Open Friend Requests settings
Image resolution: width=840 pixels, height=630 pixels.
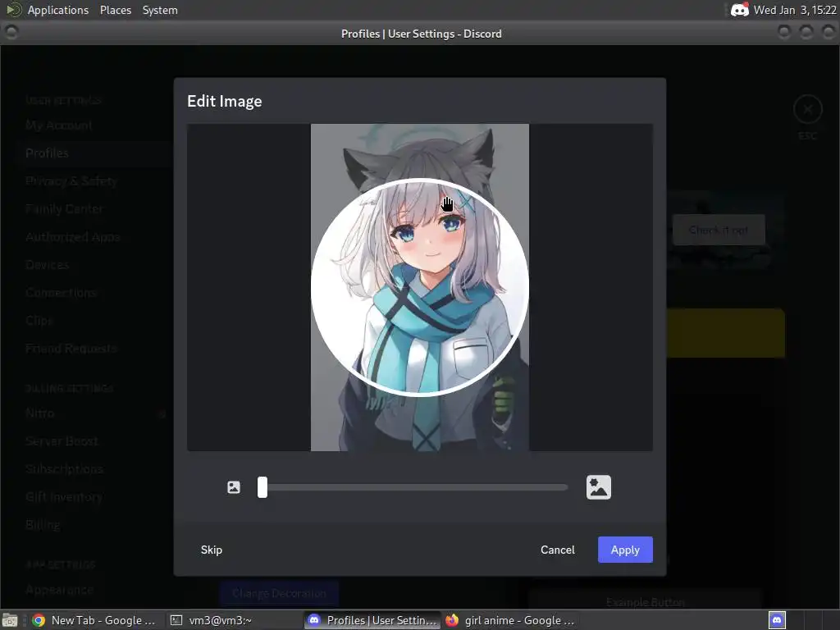click(x=71, y=348)
